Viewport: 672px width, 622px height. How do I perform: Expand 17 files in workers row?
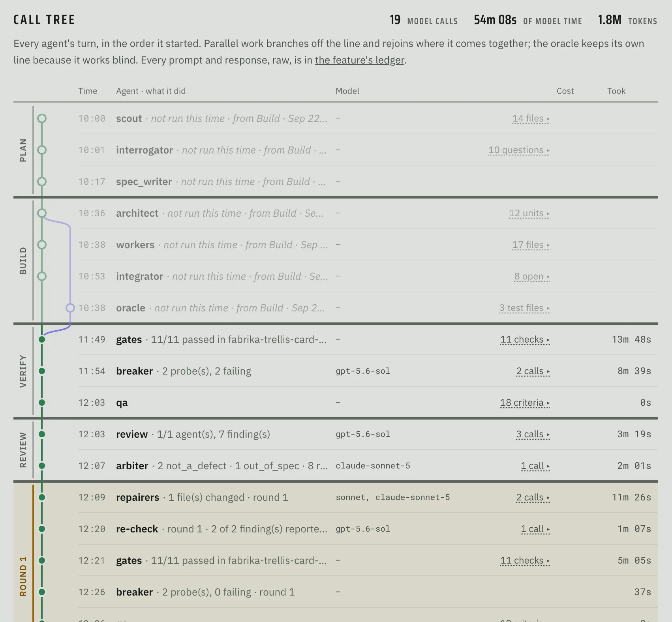pyautogui.click(x=531, y=245)
